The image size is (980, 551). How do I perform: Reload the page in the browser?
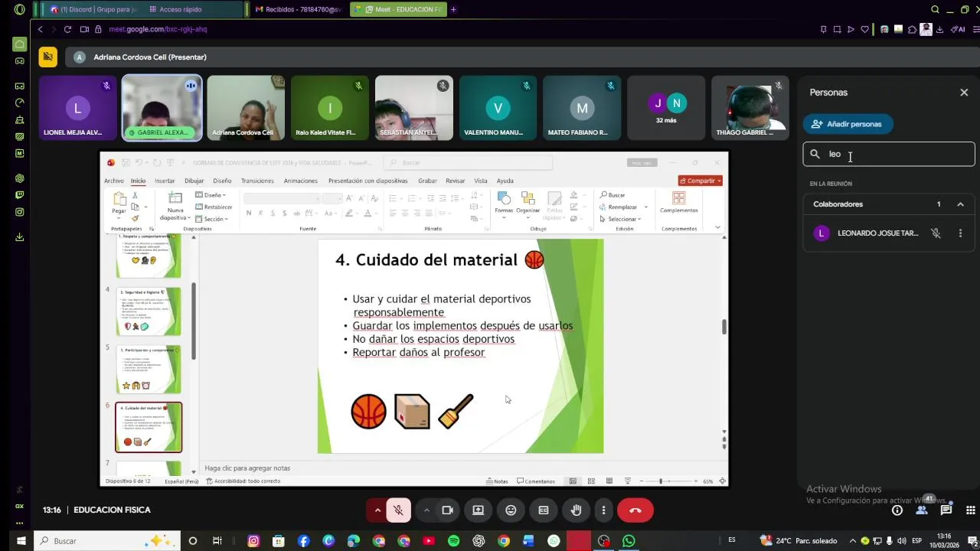click(x=67, y=29)
